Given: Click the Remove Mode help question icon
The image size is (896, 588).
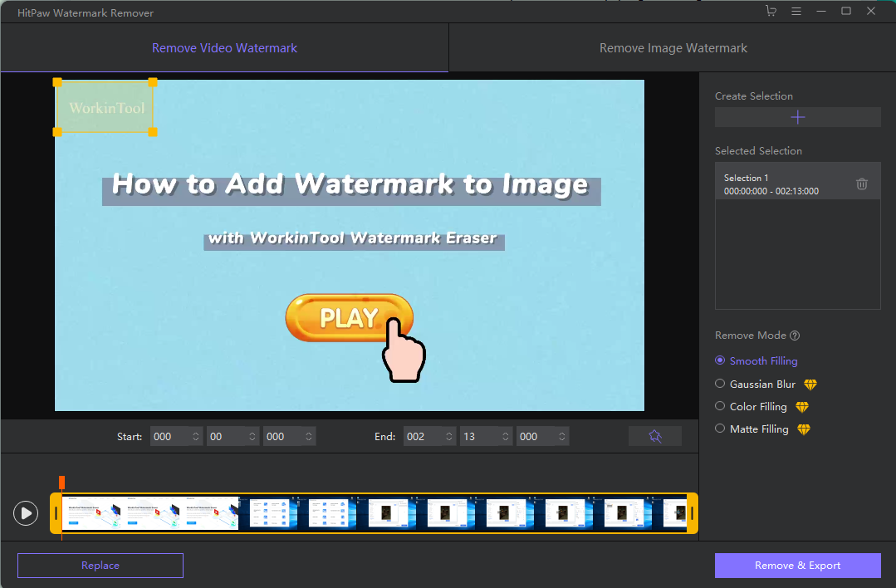Looking at the screenshot, I should (795, 336).
